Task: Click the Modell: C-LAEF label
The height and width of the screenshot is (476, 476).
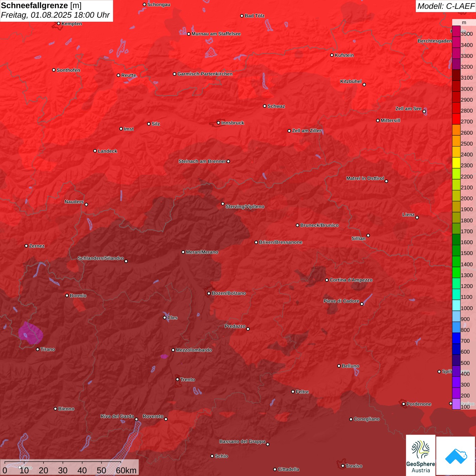Action: (x=445, y=6)
